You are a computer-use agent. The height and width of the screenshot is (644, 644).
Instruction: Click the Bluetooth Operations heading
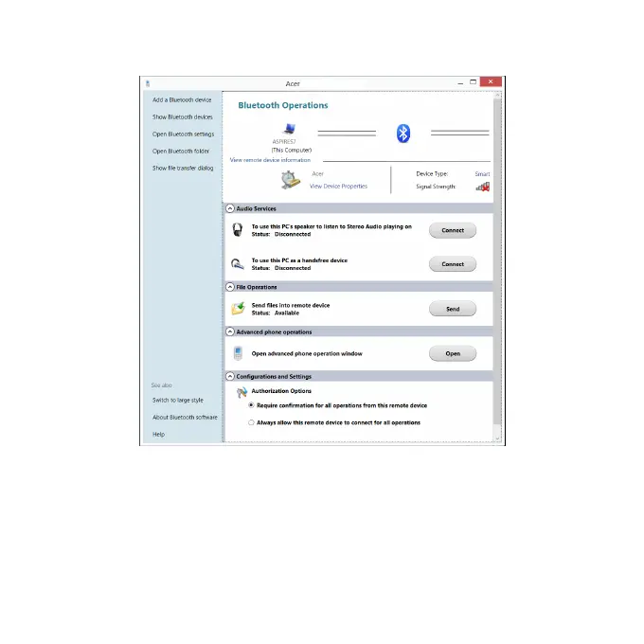(x=283, y=105)
